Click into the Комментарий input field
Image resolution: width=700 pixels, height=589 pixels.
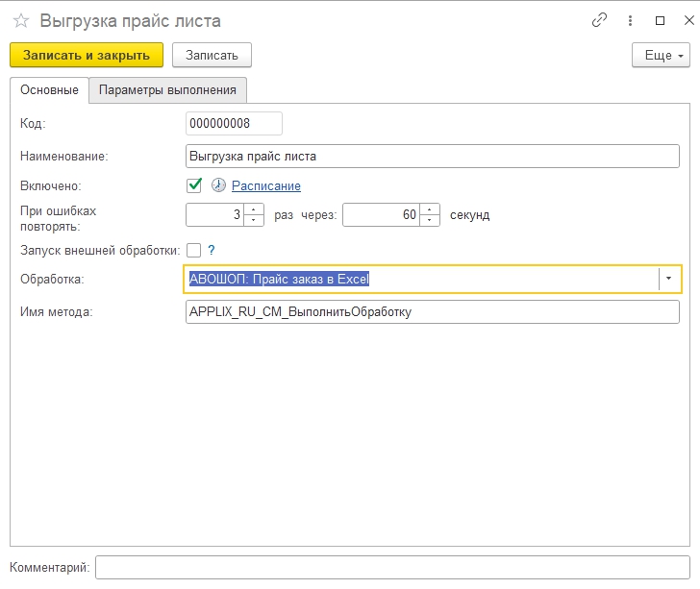click(392, 568)
